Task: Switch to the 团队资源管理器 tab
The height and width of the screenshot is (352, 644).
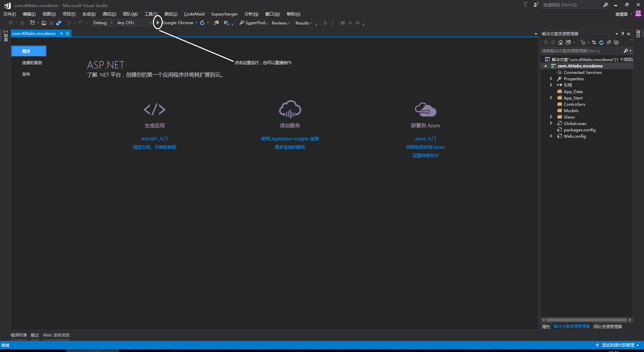Action: (607, 326)
